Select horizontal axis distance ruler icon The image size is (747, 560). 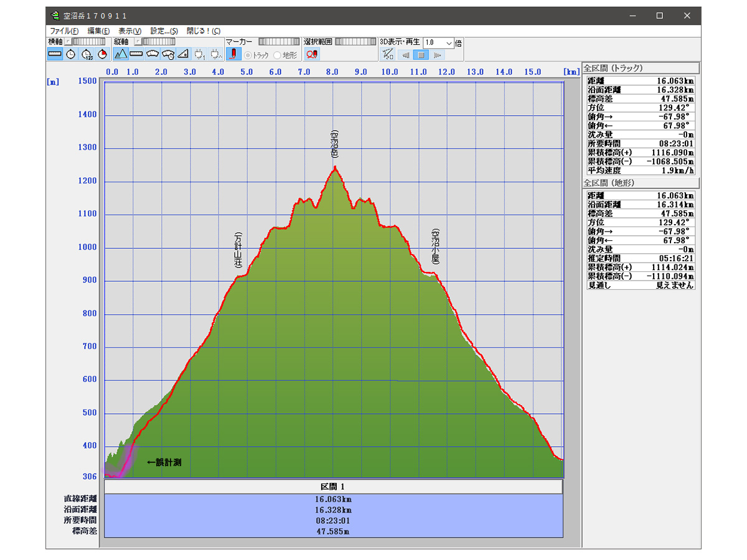coord(55,54)
